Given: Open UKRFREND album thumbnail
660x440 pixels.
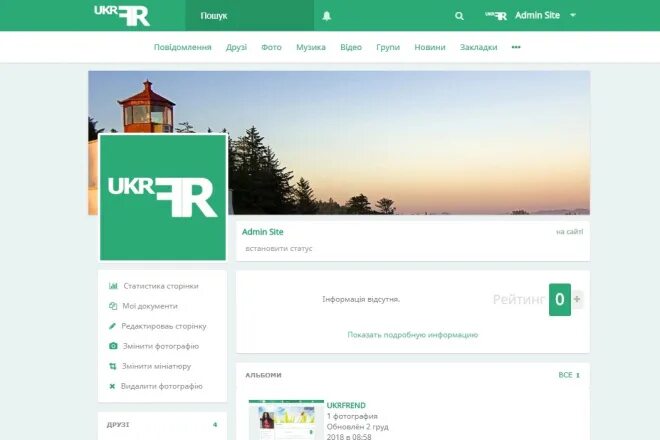Looking at the screenshot, I should 286,420.
